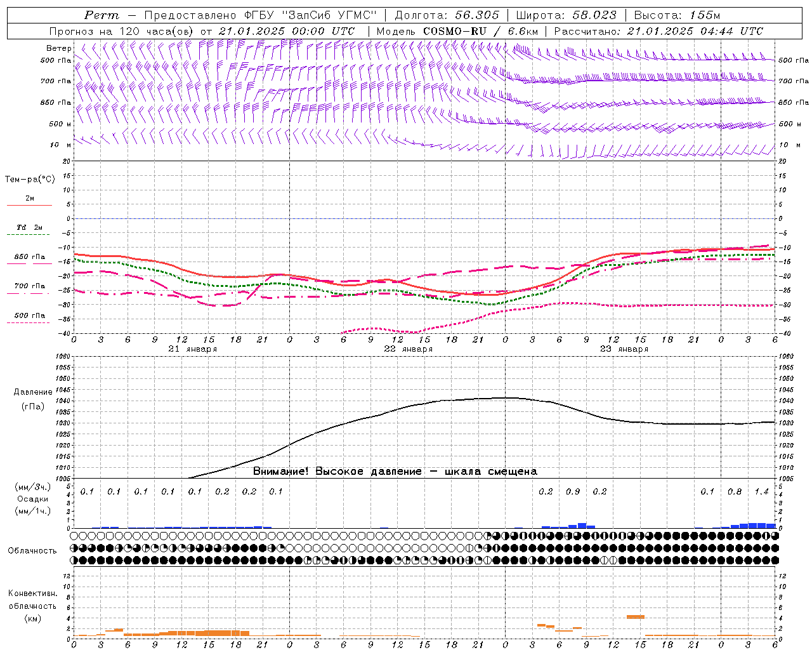Click the "700 гПа" temperature legend entry
The image size is (812, 650).
click(x=29, y=286)
